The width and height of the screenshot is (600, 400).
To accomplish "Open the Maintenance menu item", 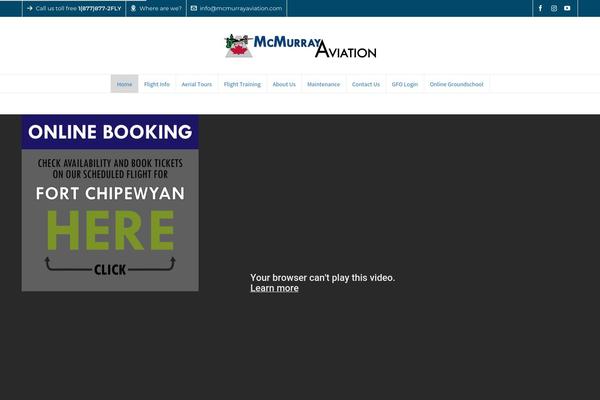I will [323, 84].
